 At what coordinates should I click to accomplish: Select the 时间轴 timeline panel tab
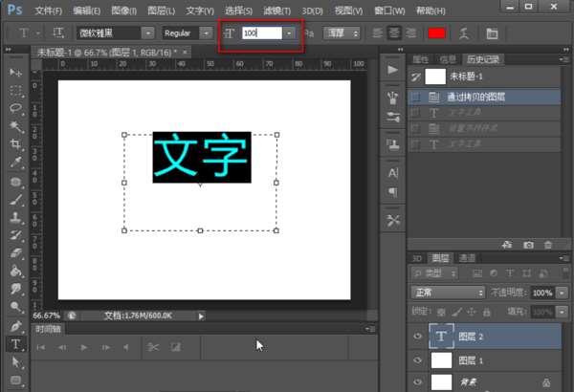49,329
